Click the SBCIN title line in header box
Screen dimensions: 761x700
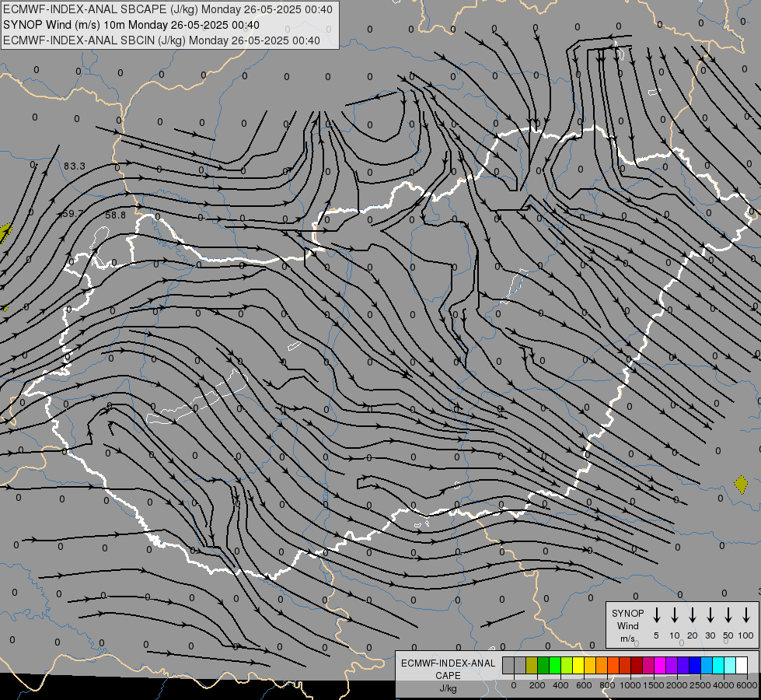[162, 40]
